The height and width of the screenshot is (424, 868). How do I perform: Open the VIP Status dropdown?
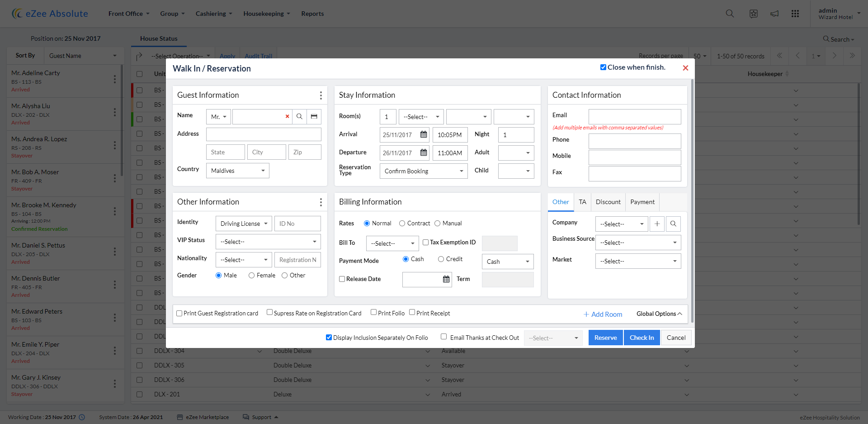tap(268, 242)
